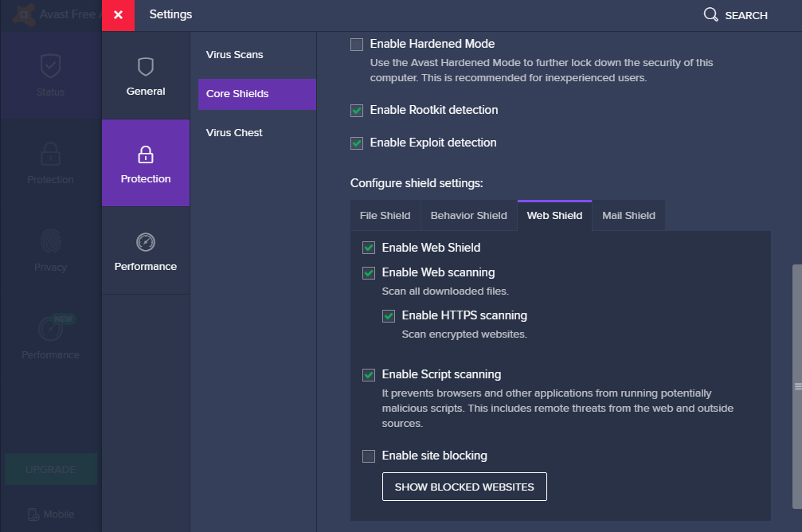Select the Protection padlock icon
802x532 pixels.
[145, 154]
